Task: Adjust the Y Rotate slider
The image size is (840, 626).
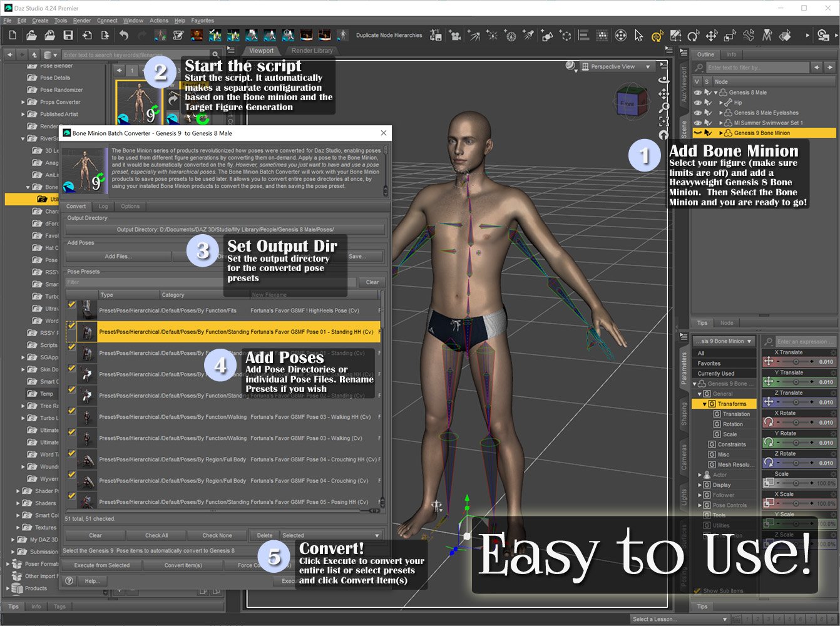Action: [x=796, y=443]
